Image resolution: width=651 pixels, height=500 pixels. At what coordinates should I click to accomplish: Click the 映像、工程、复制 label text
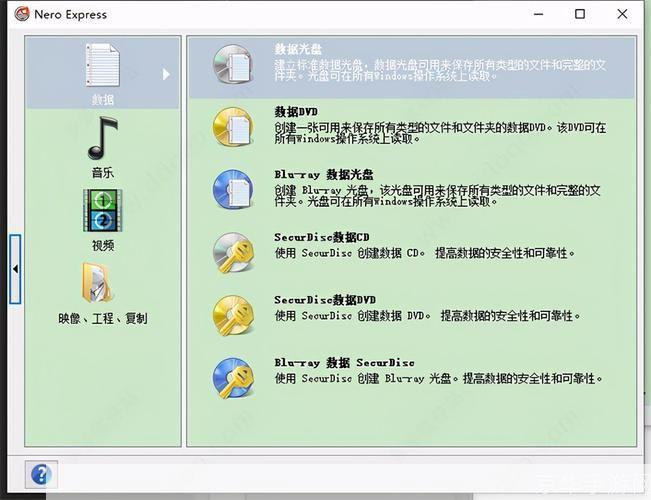point(102,319)
